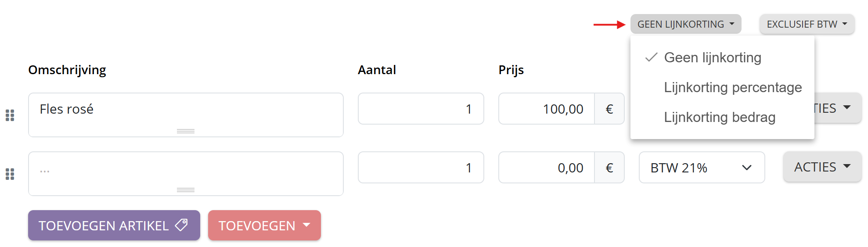Open the Exclusief BTW dropdown
Viewport: 868px width, 247px height.
pyautogui.click(x=807, y=24)
